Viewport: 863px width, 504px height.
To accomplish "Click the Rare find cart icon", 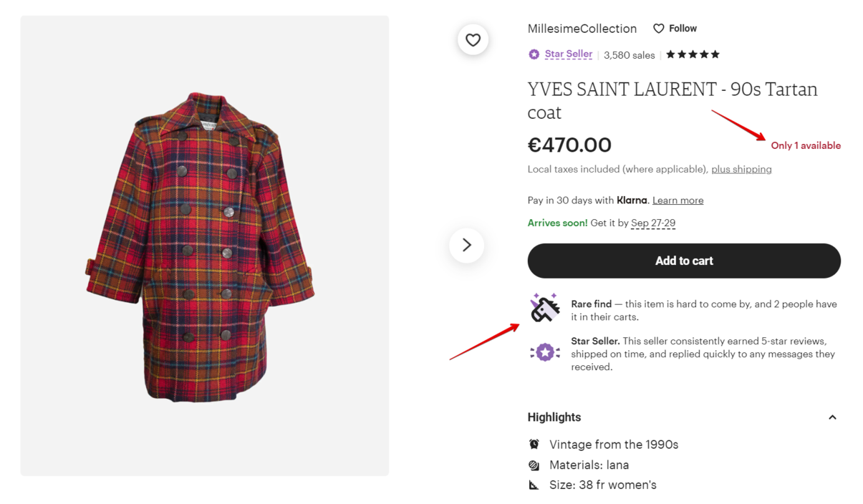I will [544, 309].
